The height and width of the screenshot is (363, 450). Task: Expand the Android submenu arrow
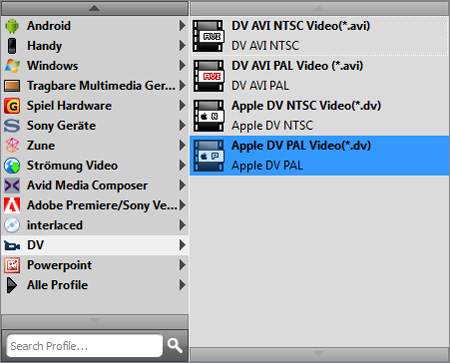click(x=182, y=26)
